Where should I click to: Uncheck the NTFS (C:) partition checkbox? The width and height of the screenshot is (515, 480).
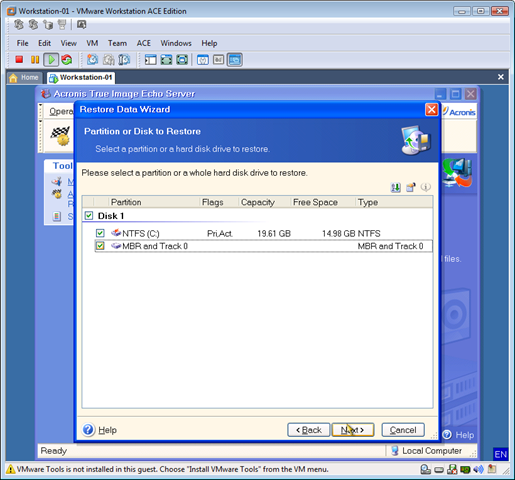[100, 233]
